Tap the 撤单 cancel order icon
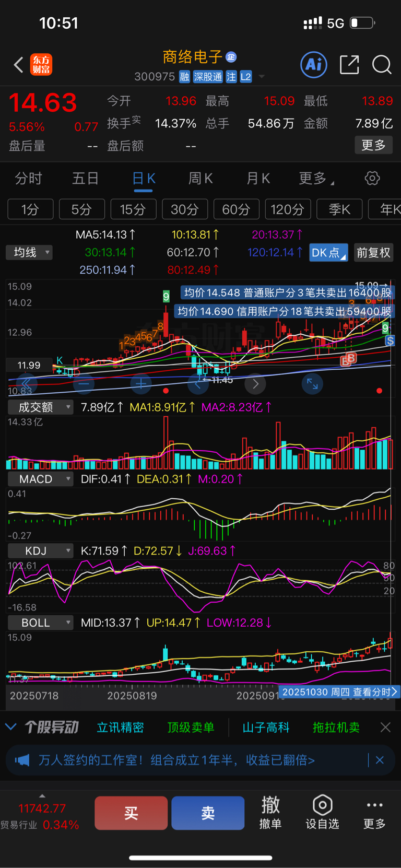 coord(270,812)
